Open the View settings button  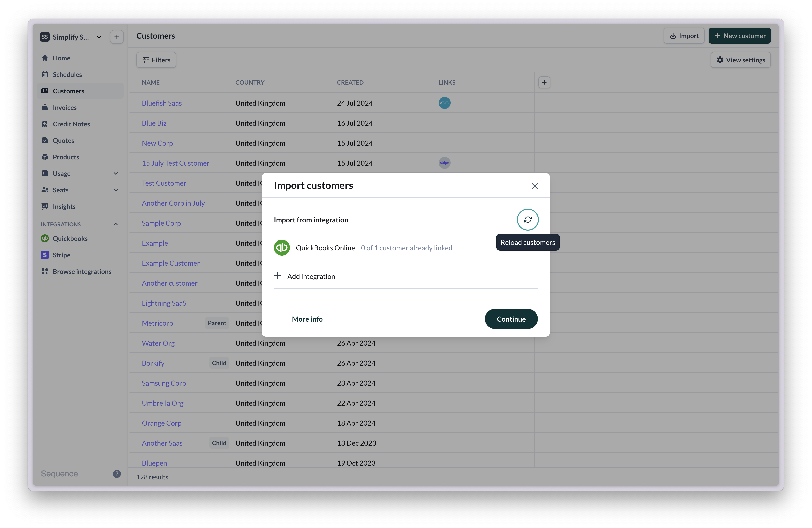(x=740, y=60)
